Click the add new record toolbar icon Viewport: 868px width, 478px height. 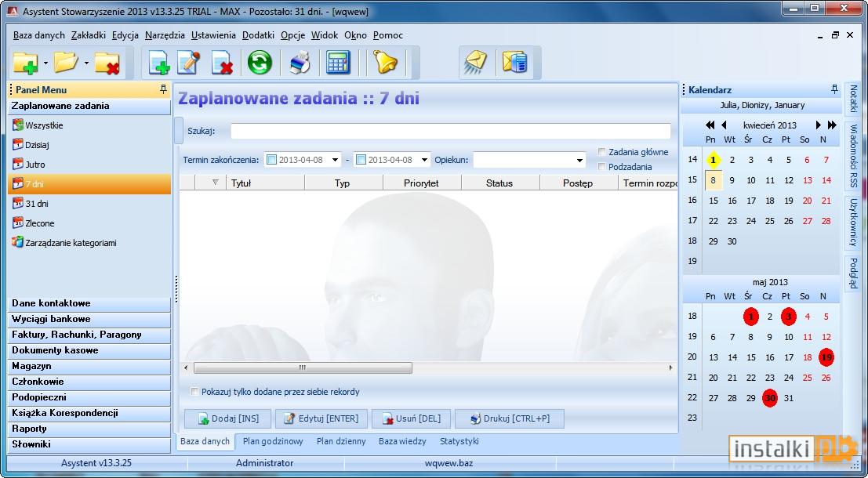(159, 62)
